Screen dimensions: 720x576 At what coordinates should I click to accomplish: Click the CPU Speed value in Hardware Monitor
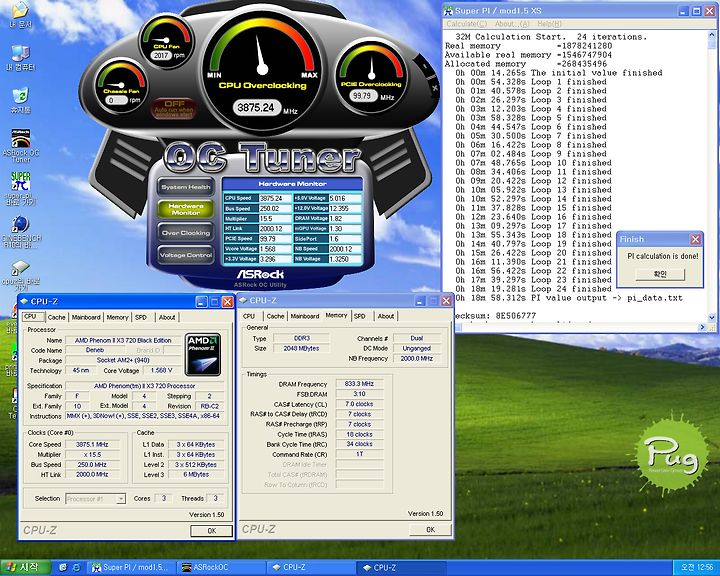coord(275,198)
